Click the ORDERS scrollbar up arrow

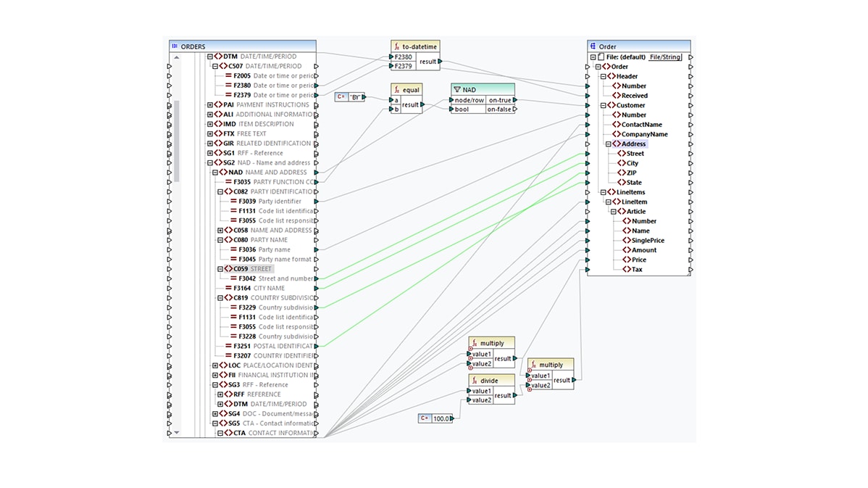click(177, 57)
